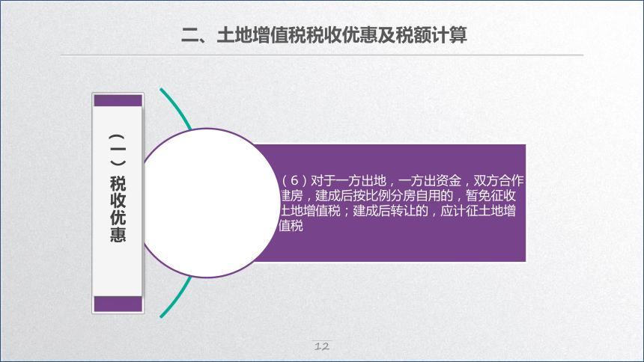This screenshot has width=644, height=362.
Task: Click the slide page number 12
Action: pyautogui.click(x=321, y=346)
